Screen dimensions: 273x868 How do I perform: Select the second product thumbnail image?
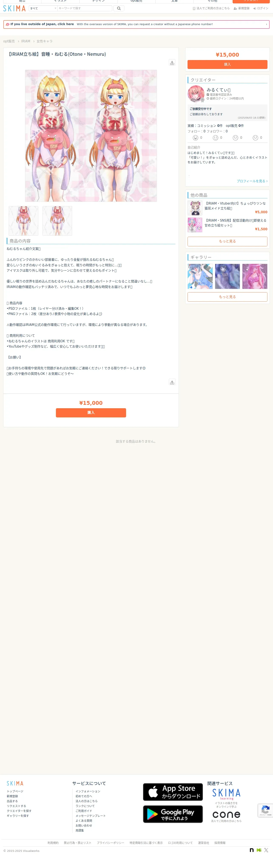[57, 221]
